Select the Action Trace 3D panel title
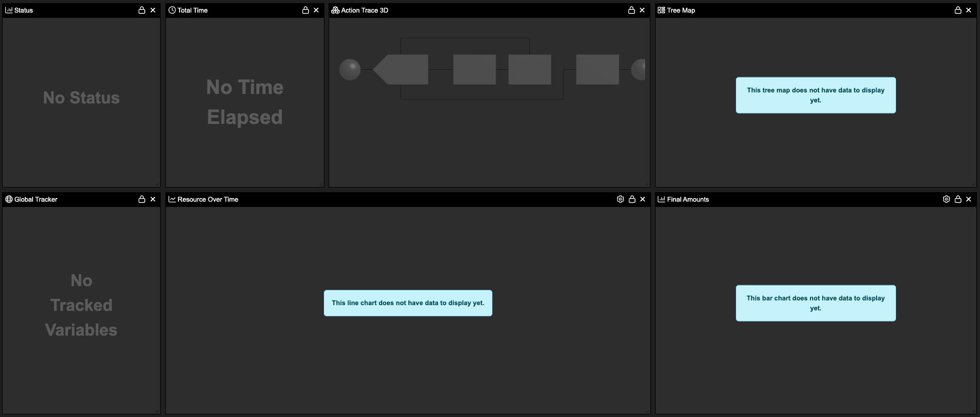The image size is (980, 417). pyautogui.click(x=365, y=10)
